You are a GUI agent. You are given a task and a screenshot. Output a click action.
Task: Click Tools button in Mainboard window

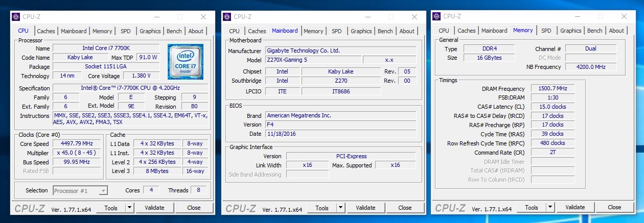[322, 208]
